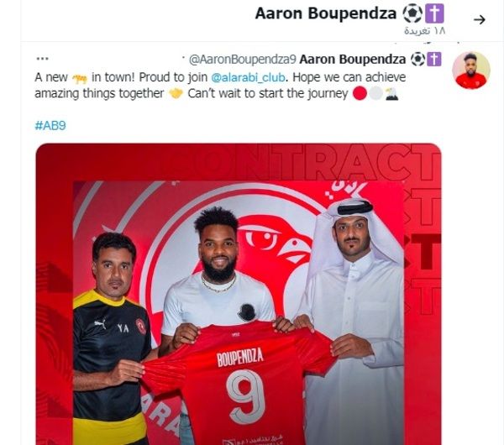504x445 pixels.
Task: Click the purple cross emoji beside tweet author
Action: (x=434, y=60)
